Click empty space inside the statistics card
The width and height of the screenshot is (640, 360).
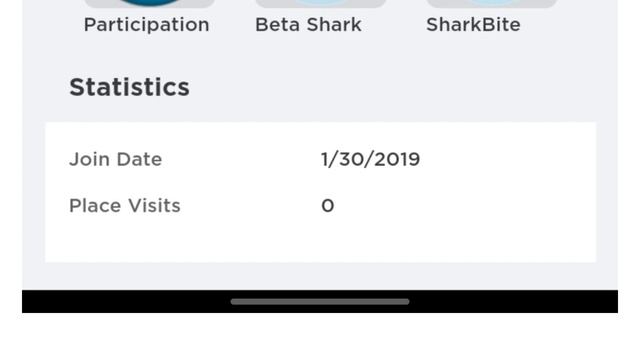(x=320, y=241)
